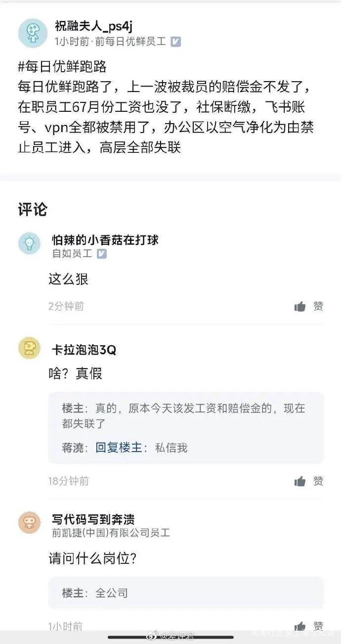The height and width of the screenshot is (644, 341).
Task: Open username 怕辣的小香菇在打球
Action: [x=105, y=240]
